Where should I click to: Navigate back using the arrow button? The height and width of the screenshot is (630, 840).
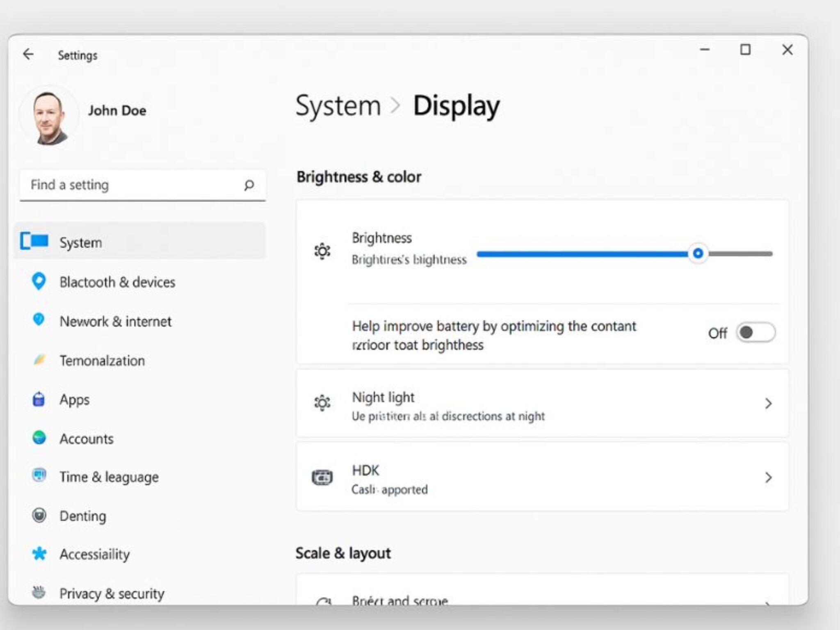click(x=29, y=54)
